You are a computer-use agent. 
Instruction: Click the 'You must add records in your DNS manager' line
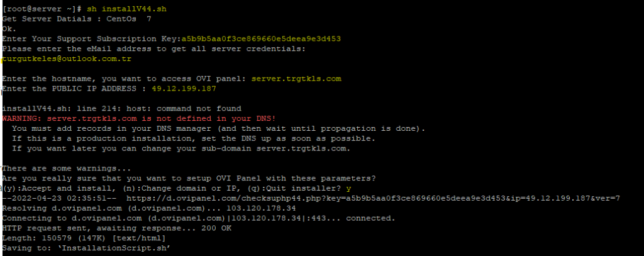point(218,128)
